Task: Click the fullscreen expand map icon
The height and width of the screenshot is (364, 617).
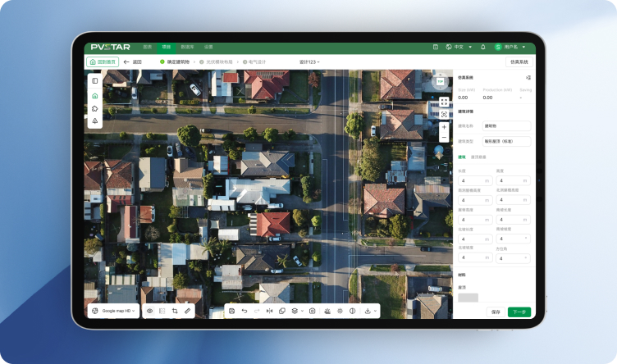Action: (444, 102)
